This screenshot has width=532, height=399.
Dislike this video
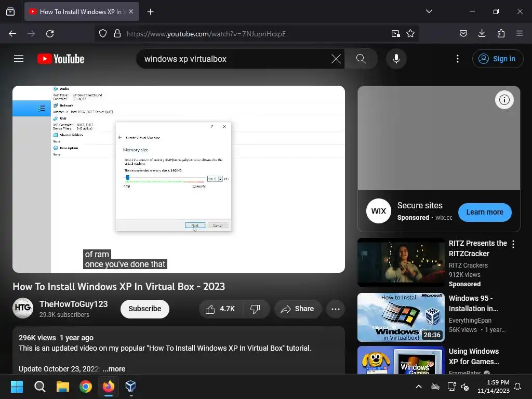[255, 309]
